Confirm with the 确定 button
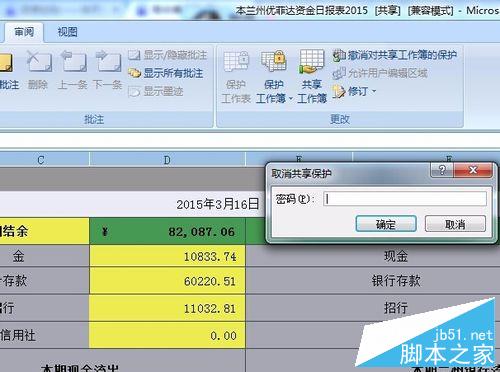Viewport: 500px width, 372px height. coord(386,224)
